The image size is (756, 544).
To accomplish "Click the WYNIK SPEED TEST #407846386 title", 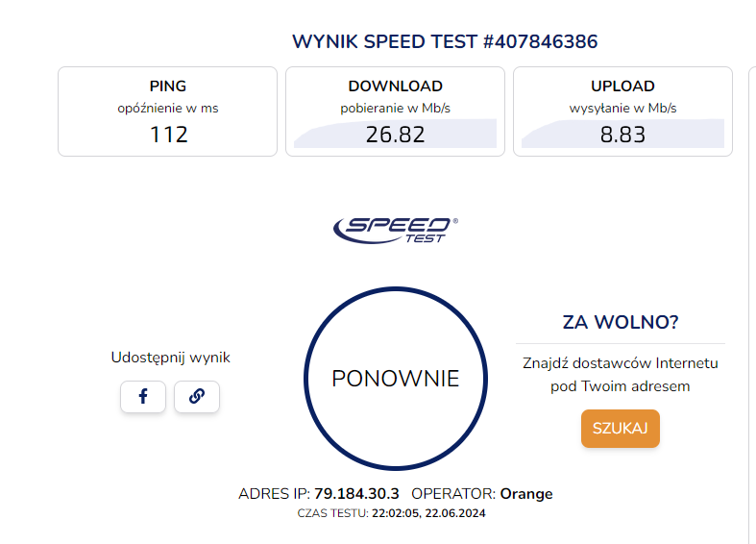I will [x=445, y=41].
